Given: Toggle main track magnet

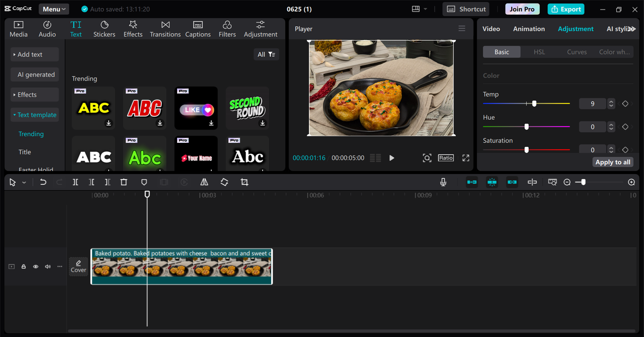Looking at the screenshot, I should (472, 182).
